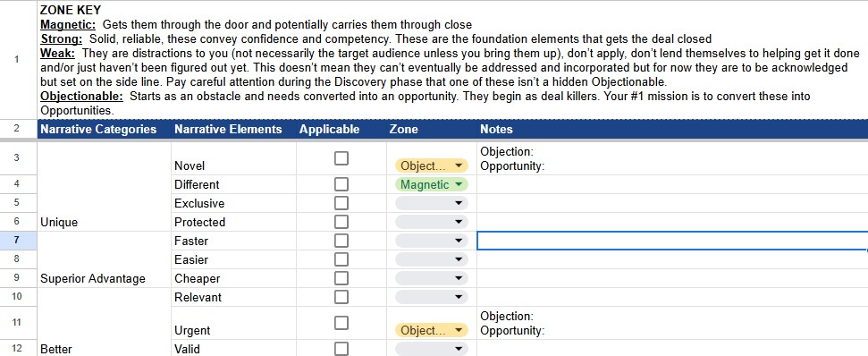Screen dimensions: 868x356
Task: Check the Applicable box for Novel
Action: point(341,158)
